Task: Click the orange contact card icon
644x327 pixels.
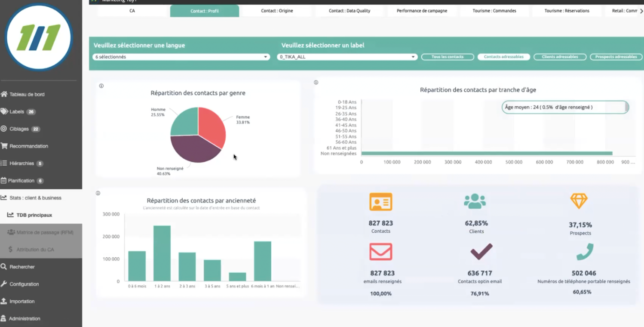Action: point(381,202)
